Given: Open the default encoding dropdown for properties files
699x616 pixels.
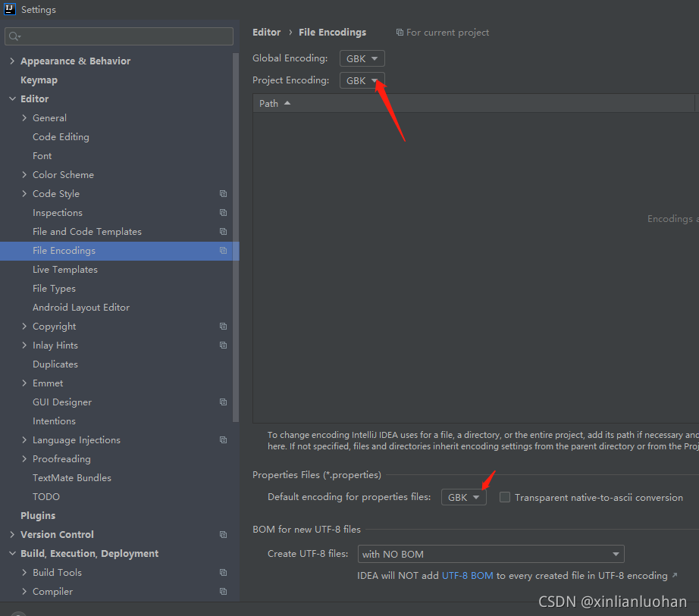Looking at the screenshot, I should click(x=463, y=497).
